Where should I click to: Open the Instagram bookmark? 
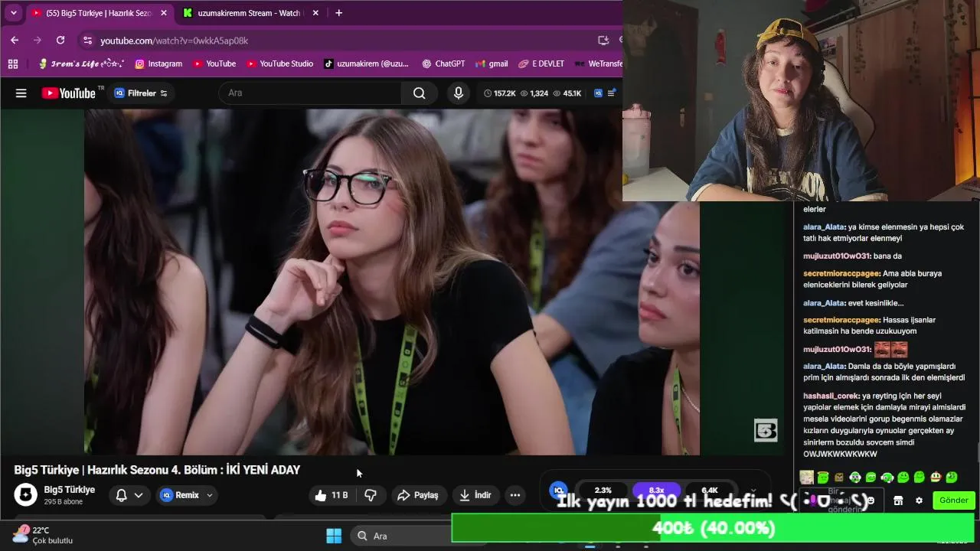(x=158, y=64)
